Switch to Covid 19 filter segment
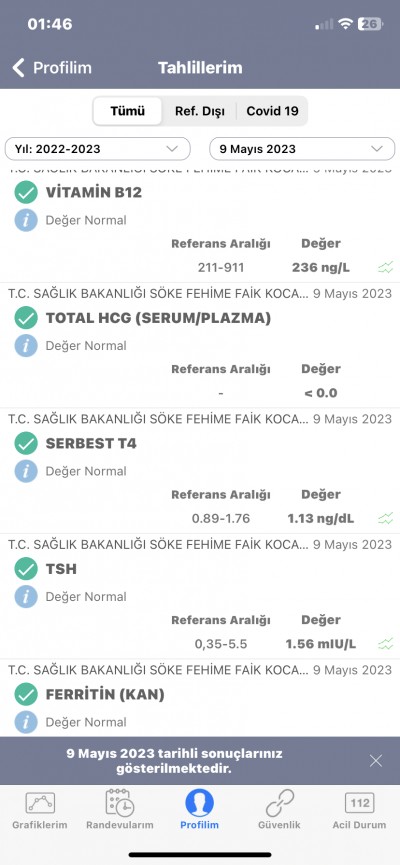Viewport: 400px width, 865px height. (272, 111)
